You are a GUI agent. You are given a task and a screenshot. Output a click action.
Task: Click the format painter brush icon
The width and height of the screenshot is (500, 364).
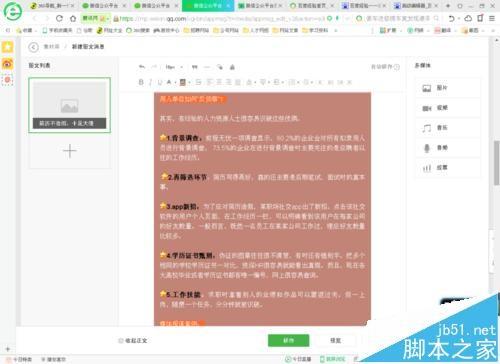(x=220, y=67)
